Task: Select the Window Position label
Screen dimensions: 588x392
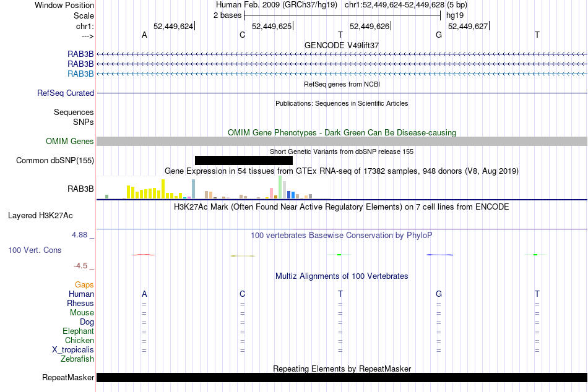Action: (x=64, y=5)
